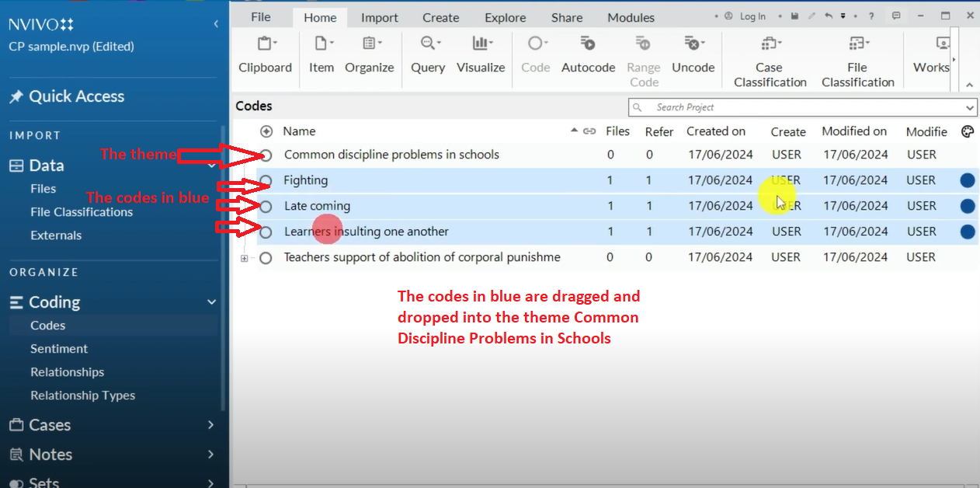This screenshot has height=488, width=980.
Task: Collapse the navigation pane with left chevron
Action: point(216,24)
